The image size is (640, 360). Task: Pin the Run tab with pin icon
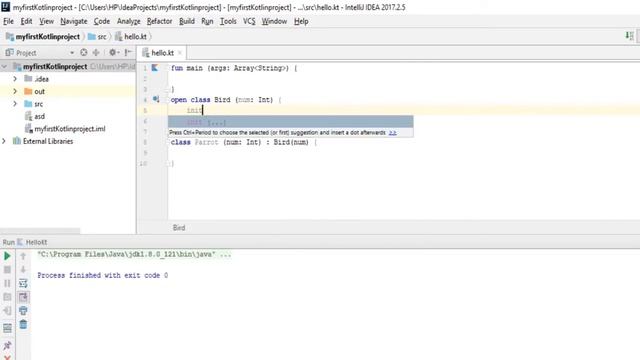point(7,345)
